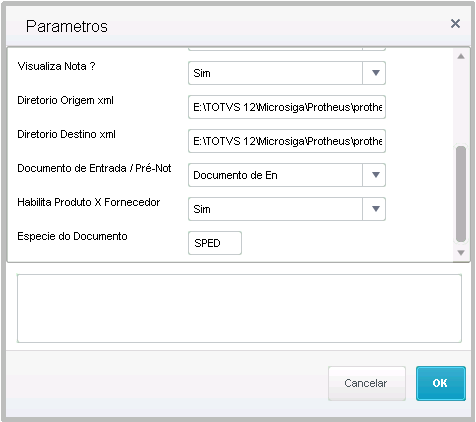This screenshot has width=476, height=422.
Task: Focus the Diretorio Origem xml path field
Action: pos(287,107)
